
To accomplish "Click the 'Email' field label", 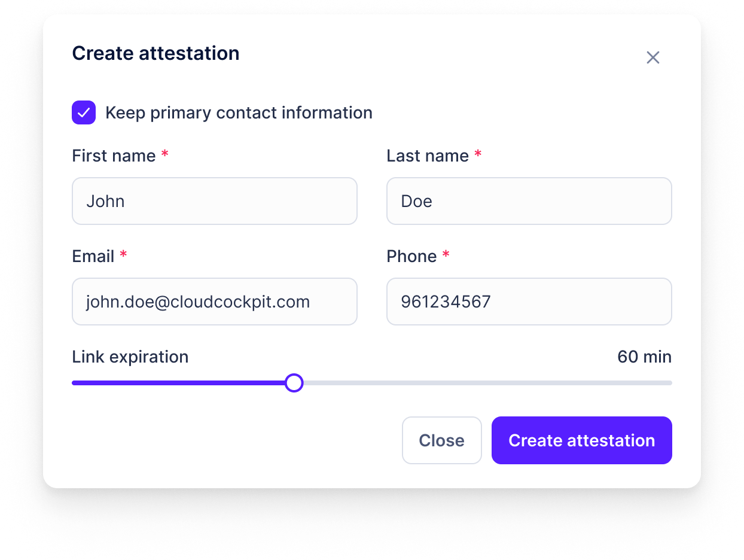I will pyautogui.click(x=93, y=256).
